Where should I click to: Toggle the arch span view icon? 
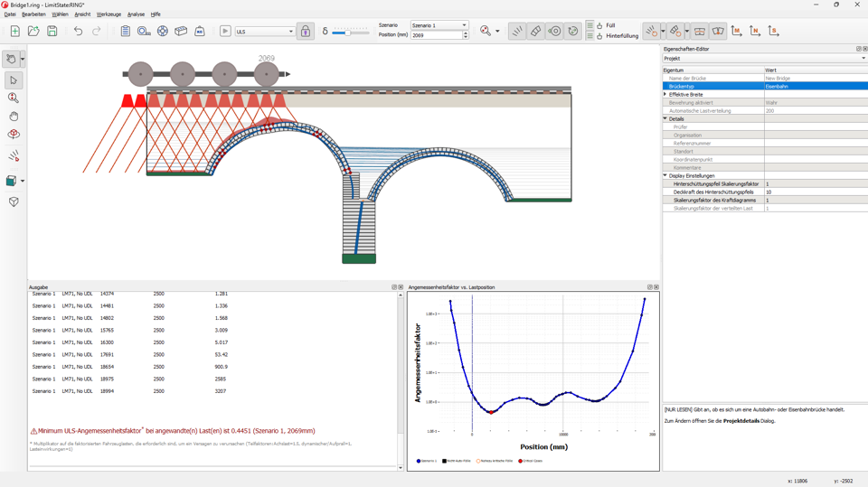pos(700,32)
